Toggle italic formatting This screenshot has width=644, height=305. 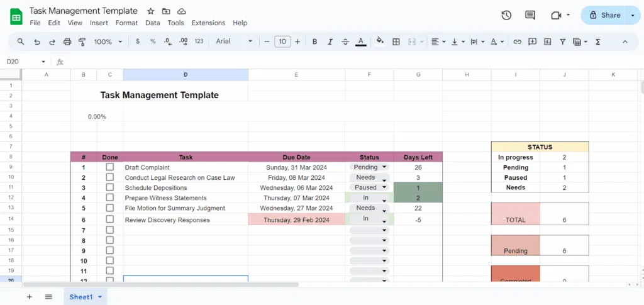330,42
